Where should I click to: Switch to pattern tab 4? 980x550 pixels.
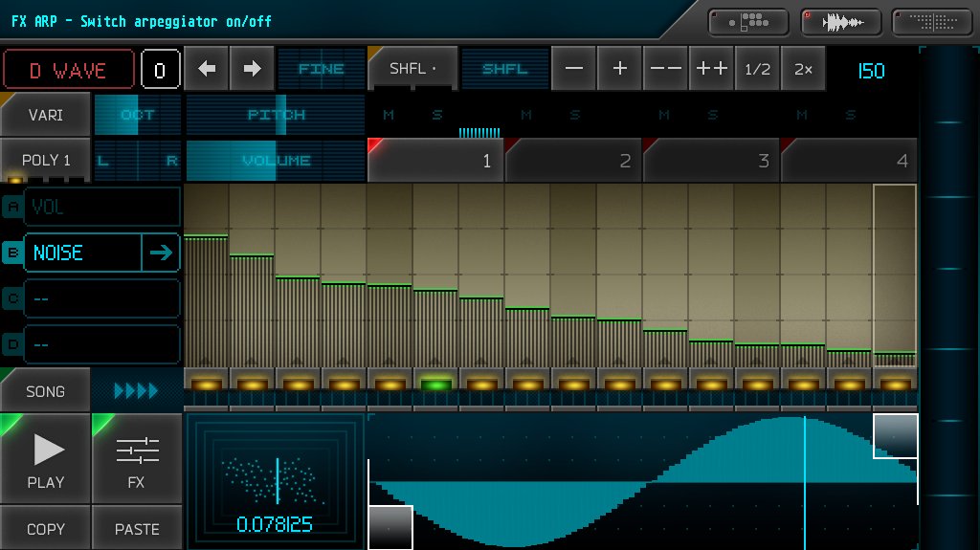(x=850, y=161)
